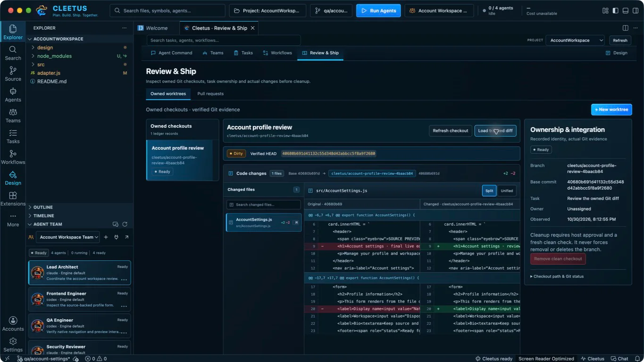The height and width of the screenshot is (362, 644).
Task: Switch to the Pull requests tab
Action: [210, 94]
